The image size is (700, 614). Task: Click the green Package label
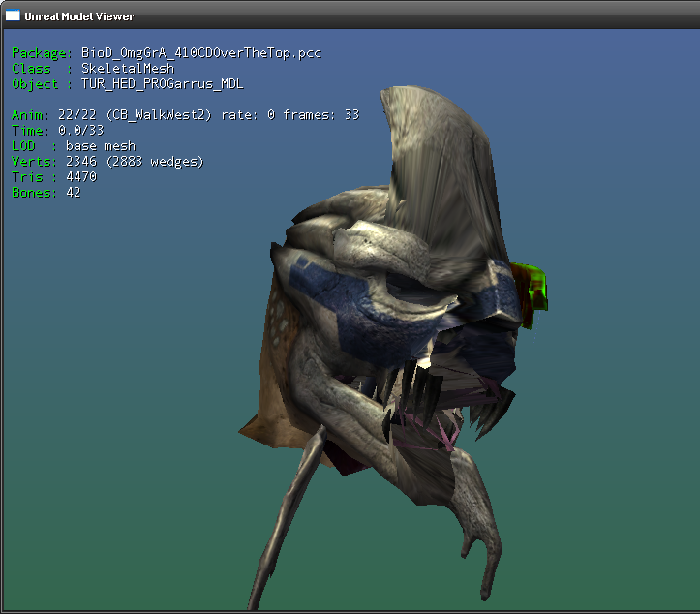(40, 53)
